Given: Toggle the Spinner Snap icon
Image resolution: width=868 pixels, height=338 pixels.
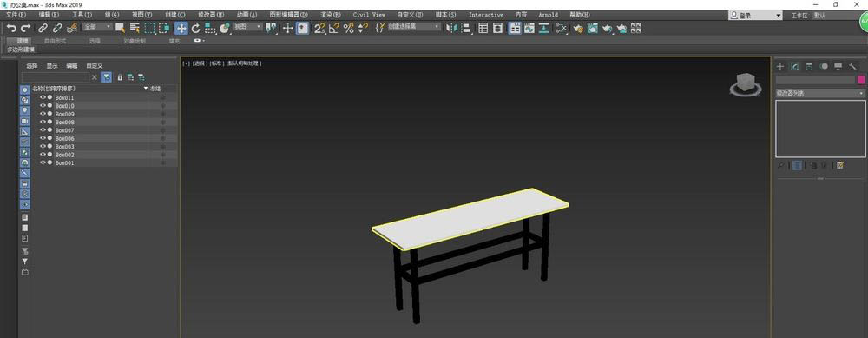Looking at the screenshot, I should pos(363,28).
